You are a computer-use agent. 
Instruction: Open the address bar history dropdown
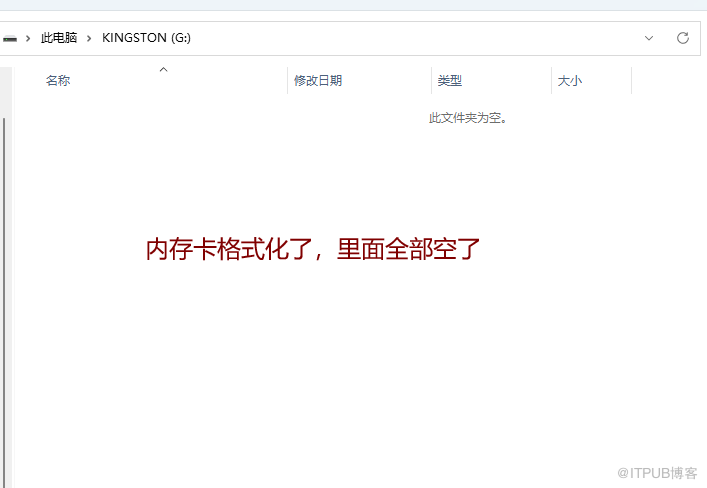649,38
